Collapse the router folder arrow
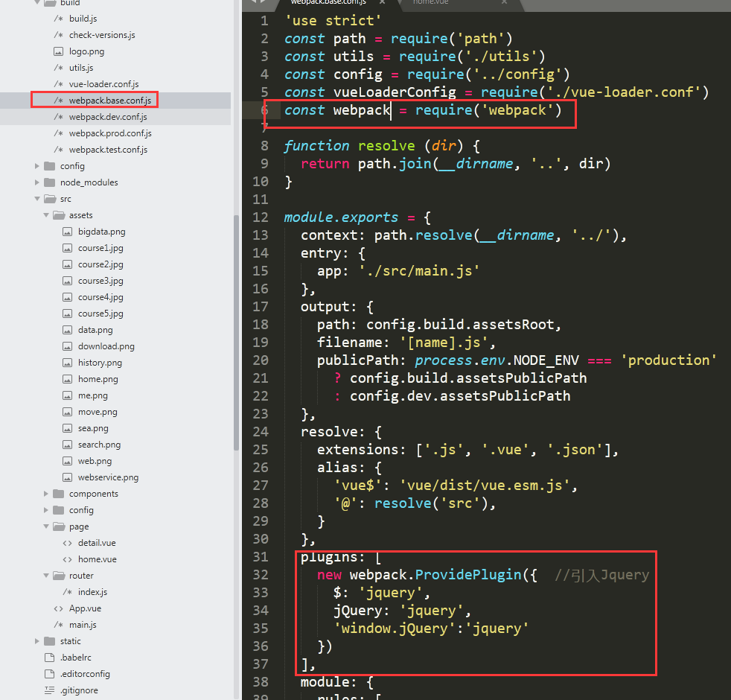Screen dimensions: 731x700 46,576
